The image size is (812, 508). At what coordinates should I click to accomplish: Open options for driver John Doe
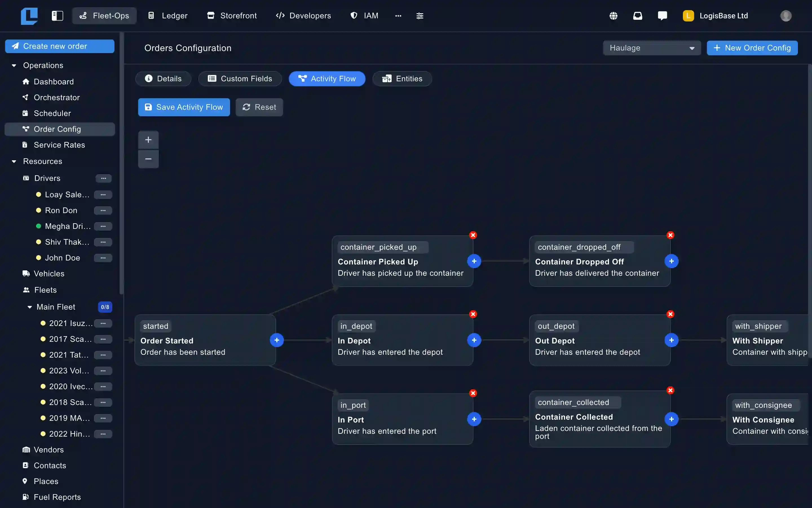click(x=103, y=258)
